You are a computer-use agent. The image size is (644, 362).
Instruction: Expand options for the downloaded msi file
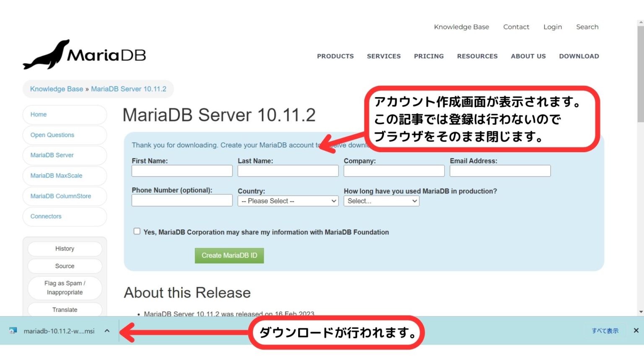[x=107, y=331]
